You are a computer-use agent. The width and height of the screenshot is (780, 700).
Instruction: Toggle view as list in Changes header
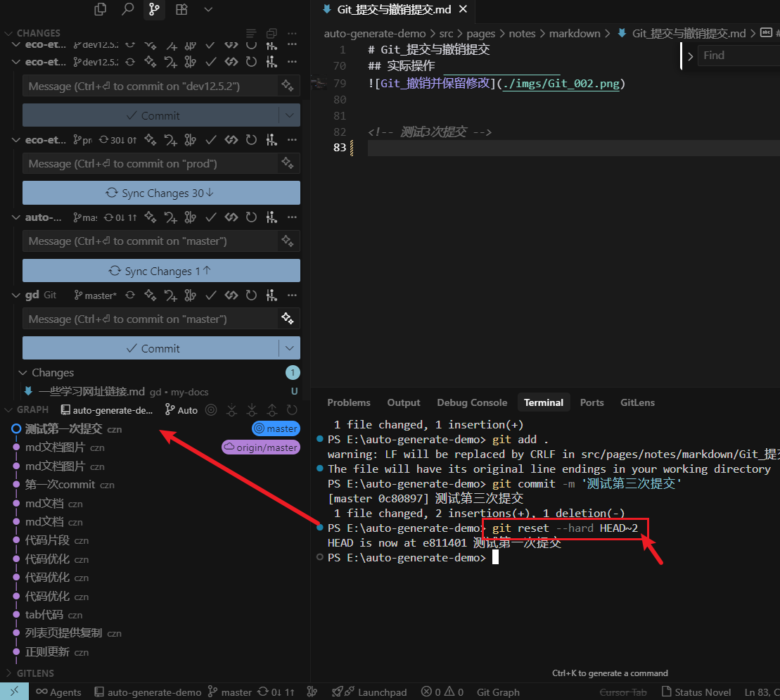pos(251,33)
